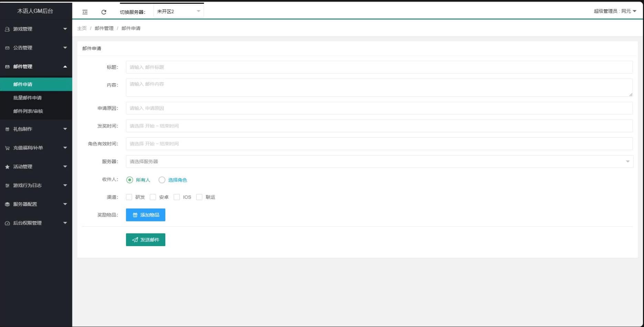644x327 pixels.
Task: Expand the 活动管理 sidebar menu
Action: click(x=36, y=167)
